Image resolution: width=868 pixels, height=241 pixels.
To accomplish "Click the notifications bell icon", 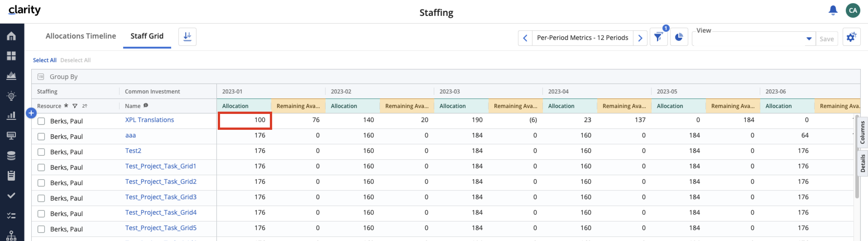I will click(x=833, y=10).
